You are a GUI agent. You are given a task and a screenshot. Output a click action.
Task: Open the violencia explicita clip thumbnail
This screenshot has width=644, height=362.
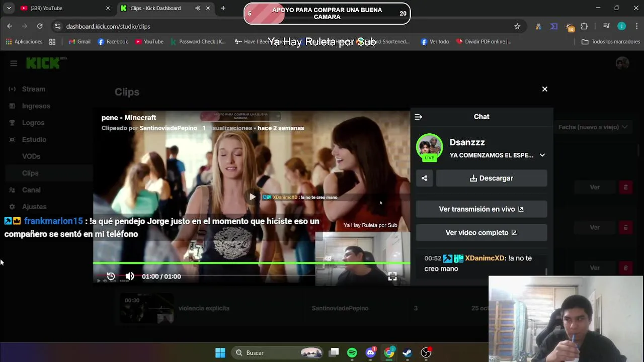pos(146,308)
